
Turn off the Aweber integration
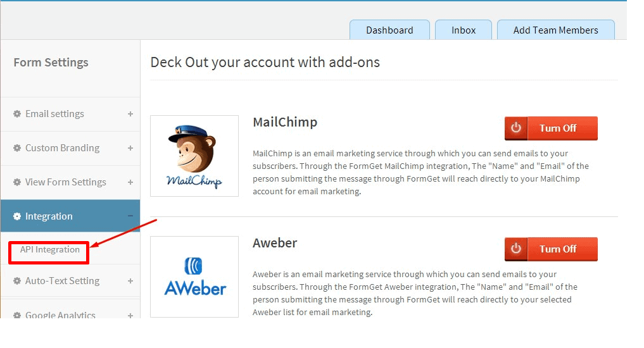coord(551,249)
